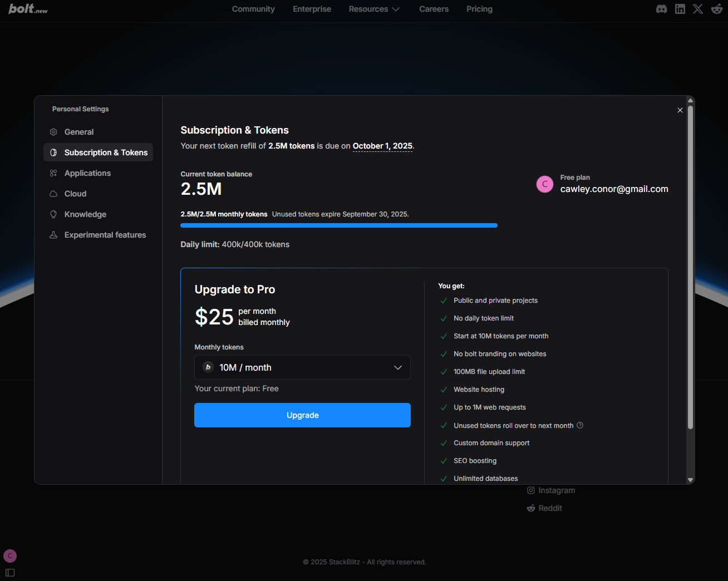This screenshot has height=581, width=728.
Task: Open the Monthly tokens dropdown
Action: click(302, 367)
